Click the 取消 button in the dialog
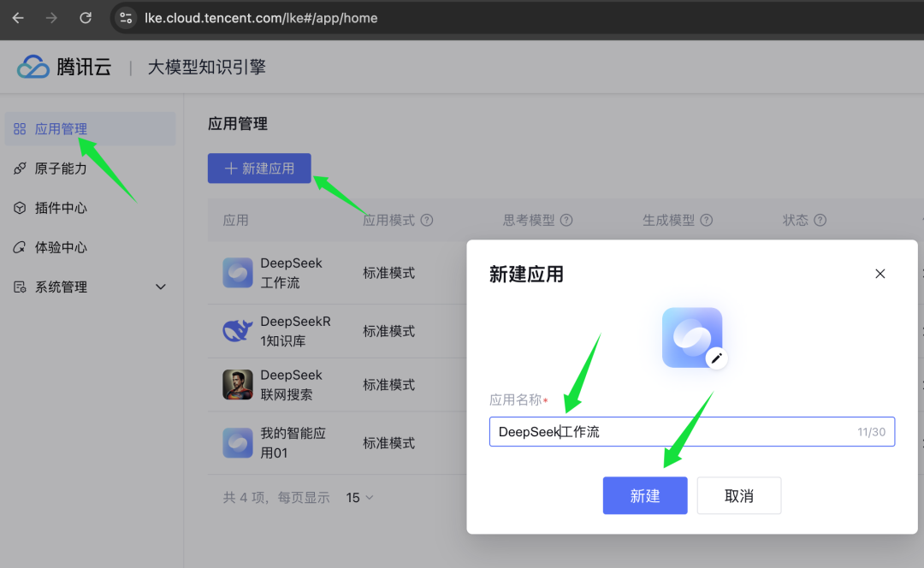The width and height of the screenshot is (924, 568). (739, 495)
